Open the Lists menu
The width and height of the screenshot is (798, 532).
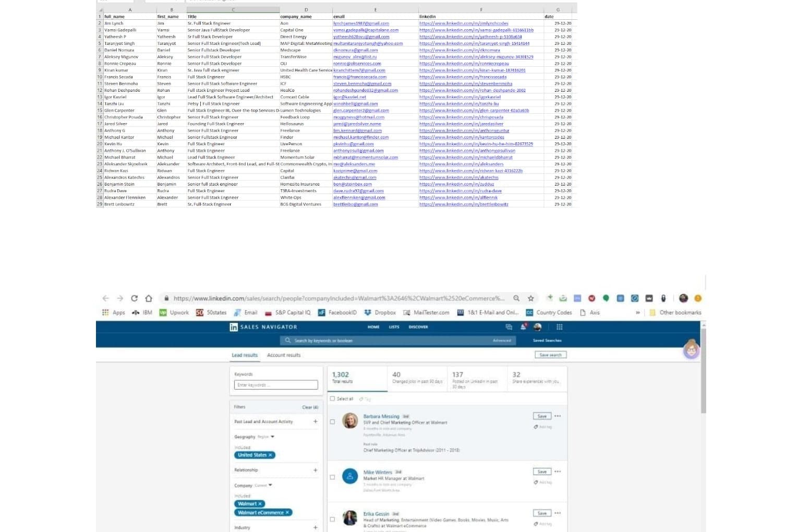[x=394, y=327]
